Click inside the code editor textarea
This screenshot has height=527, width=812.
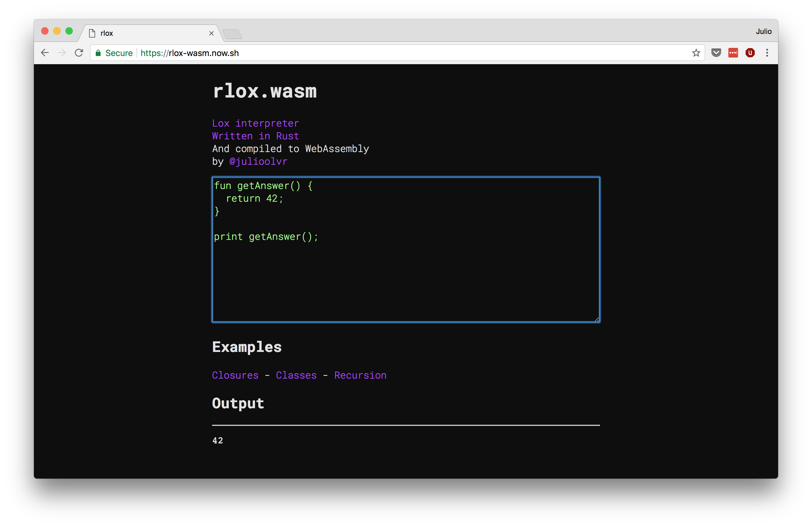click(406, 273)
